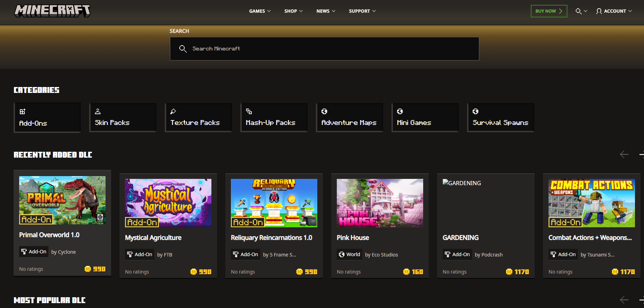The height and width of the screenshot is (308, 644).
Task: Click previous arrow in Most Popular DLC
Action: coord(624,300)
